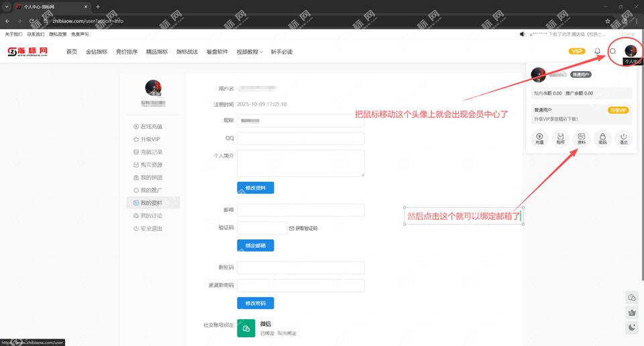Click the 获取验证码 link
Screen dimensions: 644x346
tap(303, 229)
